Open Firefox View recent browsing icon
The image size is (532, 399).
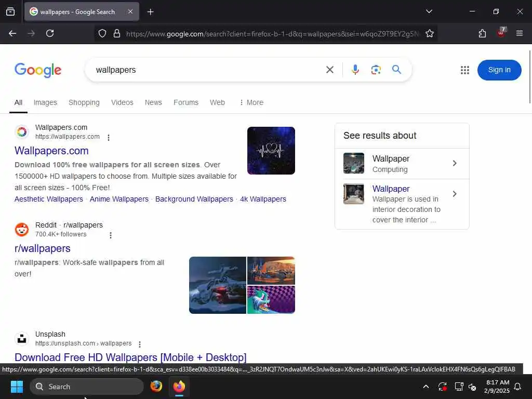point(10,11)
